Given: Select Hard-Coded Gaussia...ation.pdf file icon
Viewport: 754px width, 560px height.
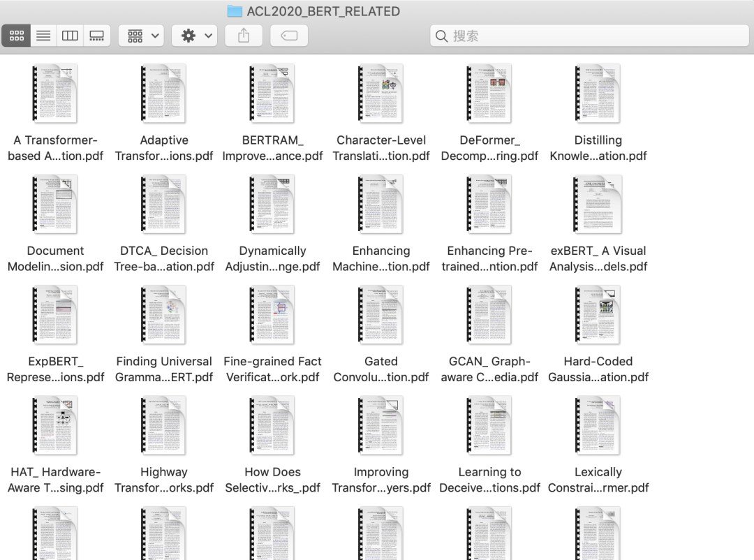Looking at the screenshot, I should click(598, 315).
